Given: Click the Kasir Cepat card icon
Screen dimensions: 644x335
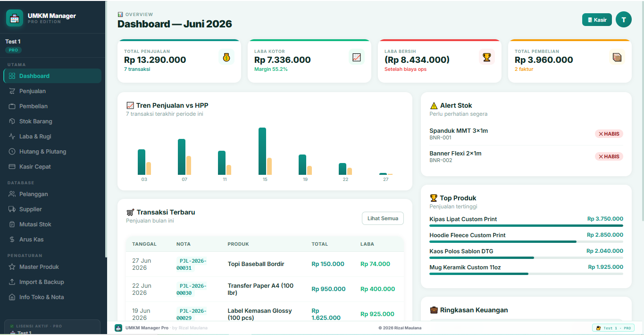Looking at the screenshot, I should pyautogui.click(x=12, y=167).
